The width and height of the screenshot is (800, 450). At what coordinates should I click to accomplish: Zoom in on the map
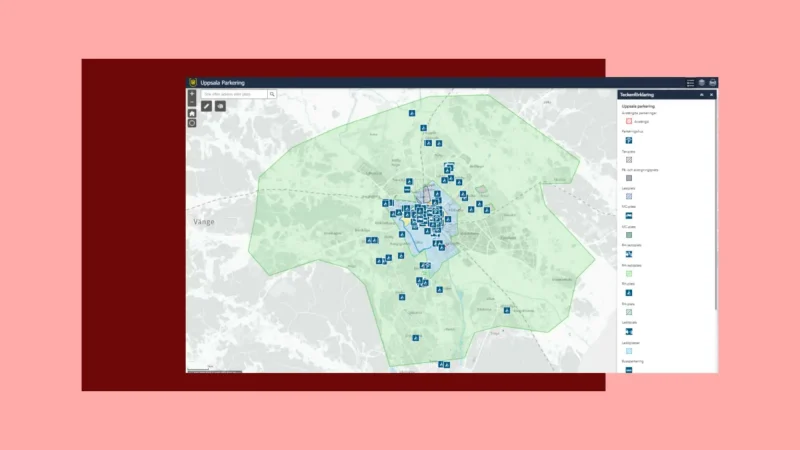[192, 93]
